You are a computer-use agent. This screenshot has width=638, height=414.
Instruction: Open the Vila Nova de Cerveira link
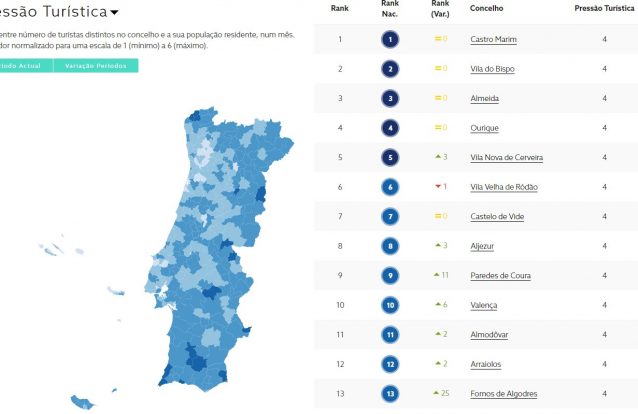point(507,158)
